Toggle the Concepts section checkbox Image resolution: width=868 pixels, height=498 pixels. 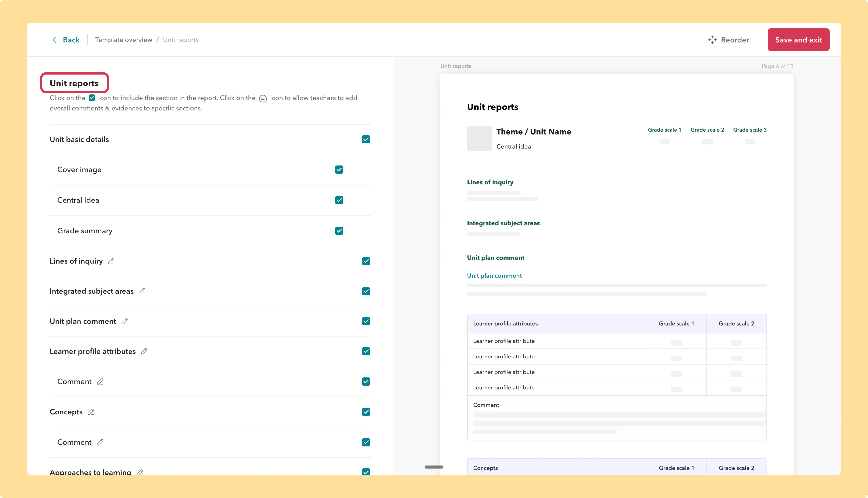point(366,412)
